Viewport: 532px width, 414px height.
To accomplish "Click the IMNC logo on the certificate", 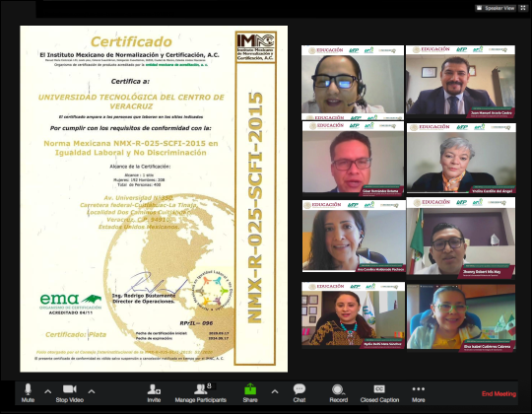I will [x=255, y=47].
